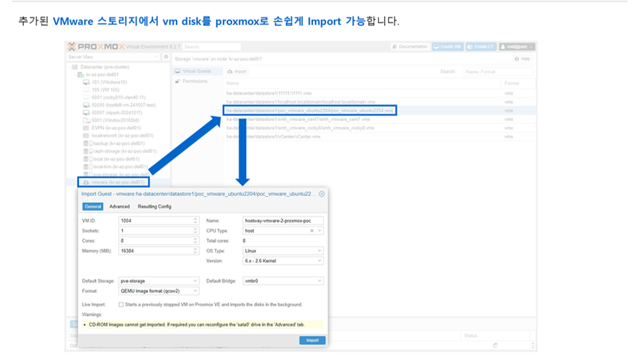The image size is (644, 359).
Task: Open Virtual Guests panel tab
Action: (198, 72)
